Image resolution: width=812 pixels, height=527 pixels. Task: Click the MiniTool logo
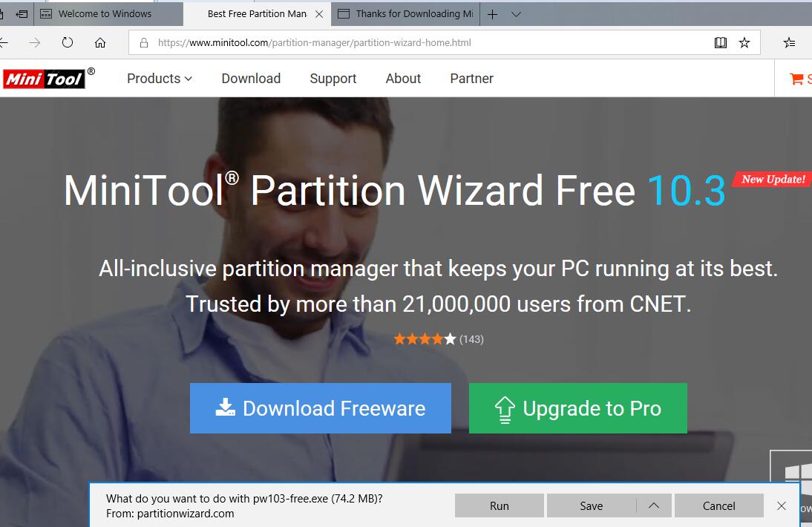[44, 79]
